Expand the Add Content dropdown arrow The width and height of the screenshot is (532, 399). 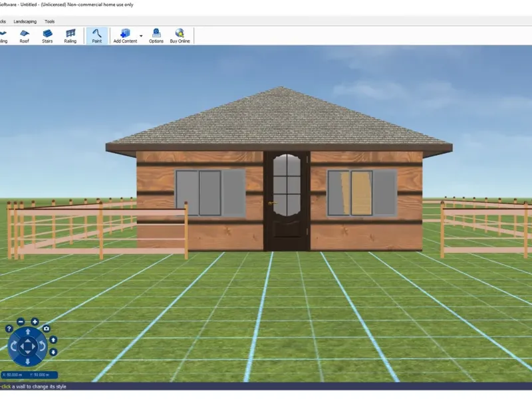coord(141,36)
